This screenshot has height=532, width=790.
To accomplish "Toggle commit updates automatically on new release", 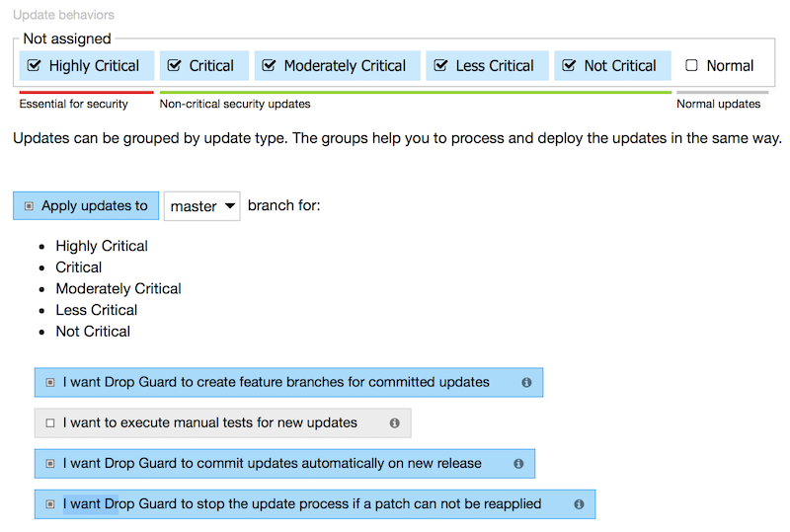I will (50, 463).
